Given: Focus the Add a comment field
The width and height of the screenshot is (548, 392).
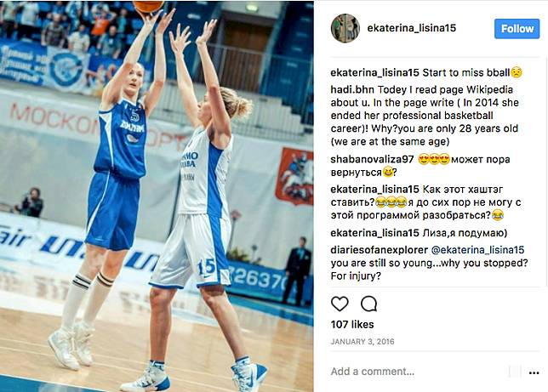Looking at the screenshot, I should coord(418,371).
